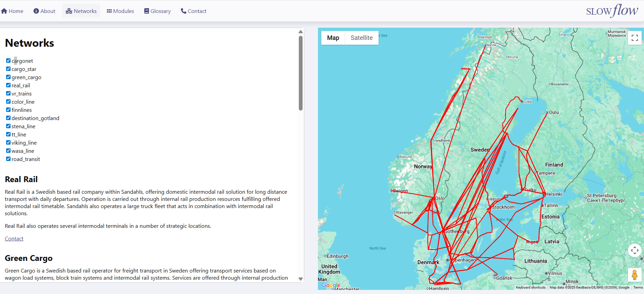Screen dimensions: 644x294
Task: Click the Tallinn label on map
Action: (551, 205)
